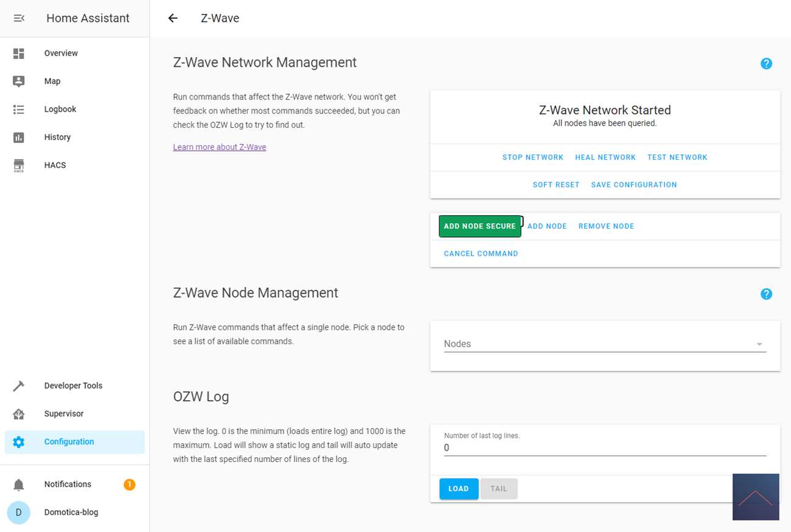Go to Map in the sidebar
This screenshot has width=791, height=532.
(x=52, y=81)
